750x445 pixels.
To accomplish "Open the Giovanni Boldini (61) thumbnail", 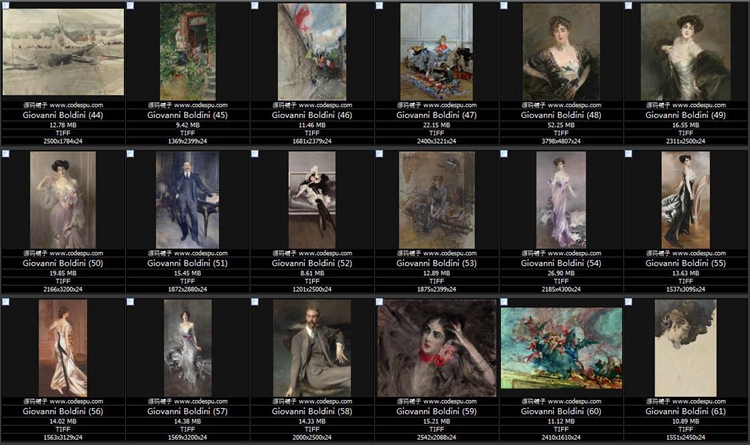I will tap(685, 348).
